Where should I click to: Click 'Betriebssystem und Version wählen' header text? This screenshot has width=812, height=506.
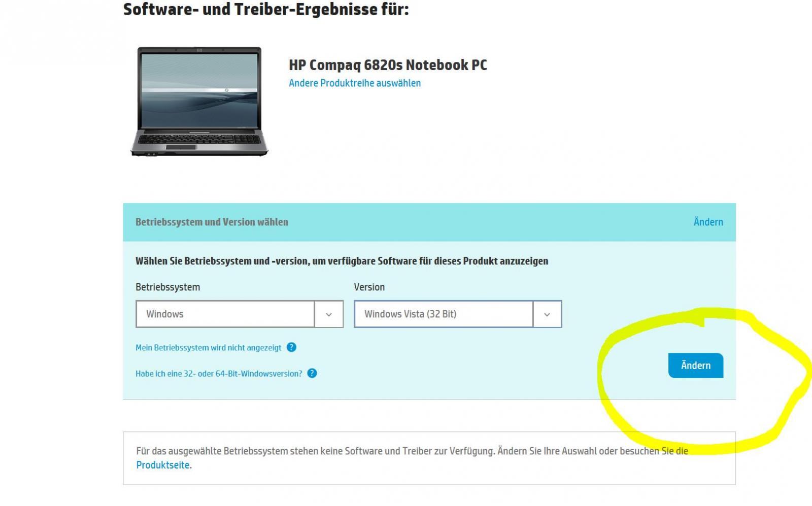click(x=212, y=222)
